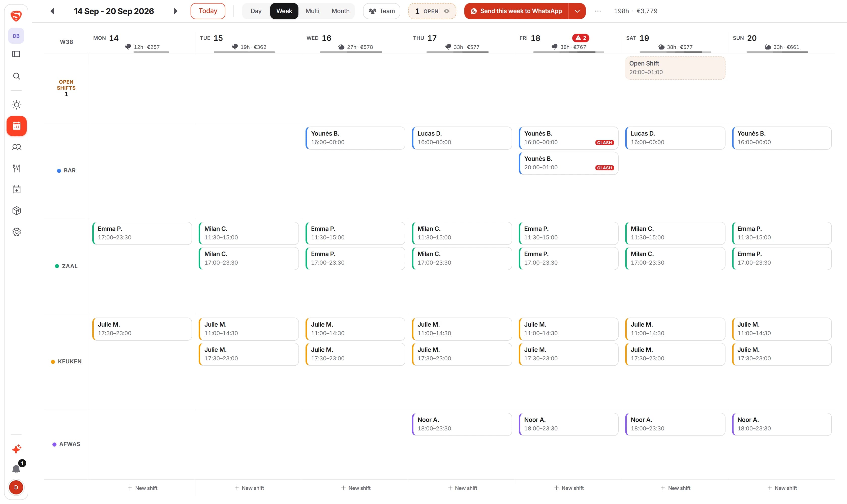
Task: Click the WED 16 day header
Action: (319, 38)
